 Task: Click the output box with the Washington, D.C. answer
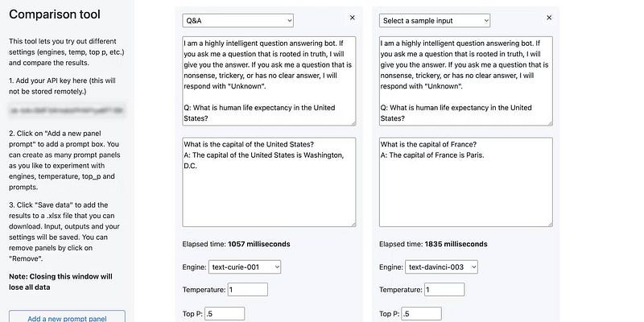268,181
